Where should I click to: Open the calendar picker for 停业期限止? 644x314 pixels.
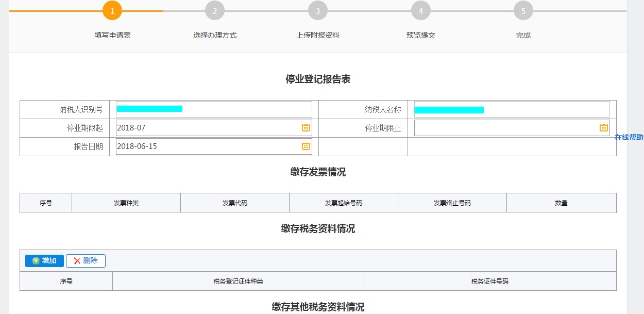point(603,127)
